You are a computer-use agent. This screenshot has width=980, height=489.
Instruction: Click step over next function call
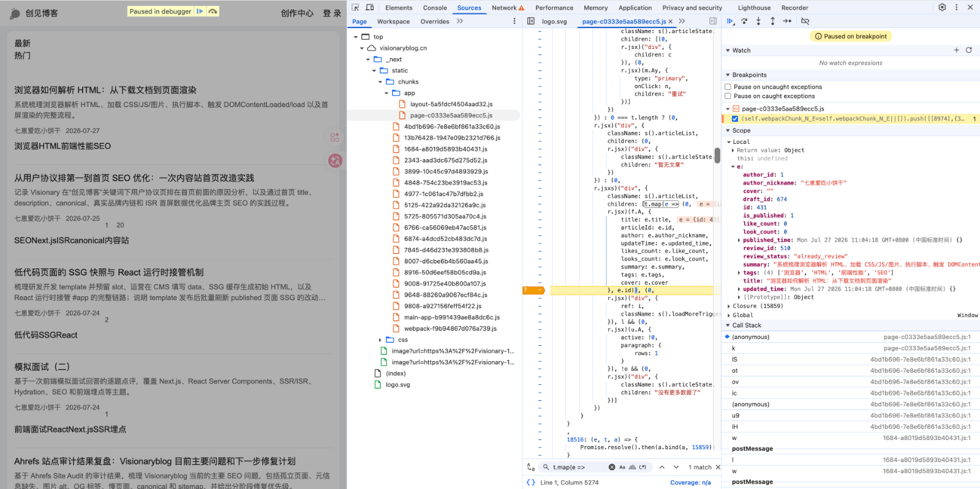coord(744,21)
